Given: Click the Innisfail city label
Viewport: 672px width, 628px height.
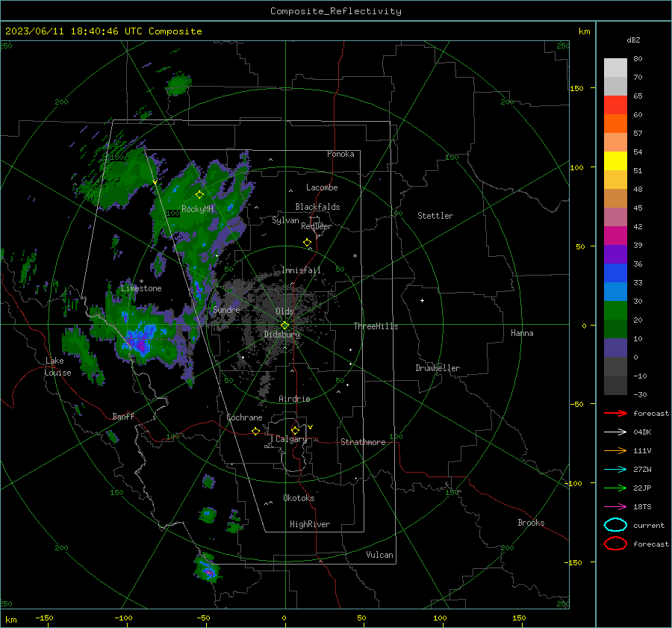Looking at the screenshot, I should (301, 270).
